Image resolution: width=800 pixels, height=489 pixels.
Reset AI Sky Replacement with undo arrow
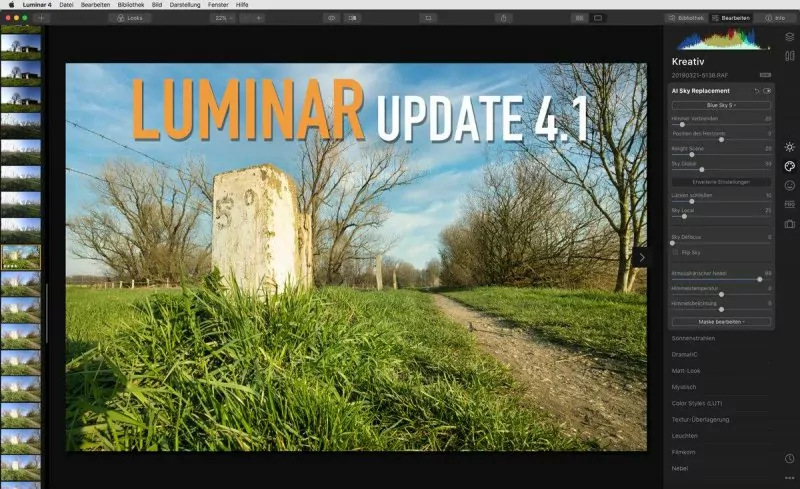[x=757, y=91]
